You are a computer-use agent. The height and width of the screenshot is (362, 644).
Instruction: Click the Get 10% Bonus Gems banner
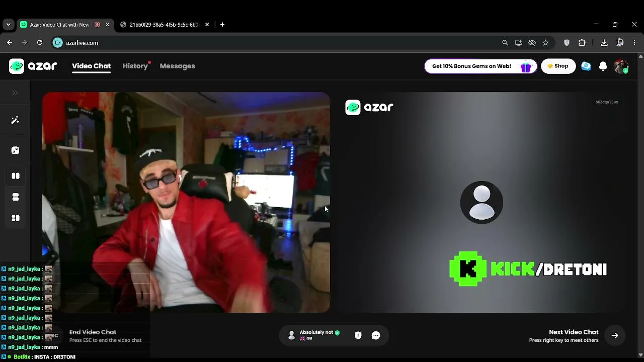(480, 66)
